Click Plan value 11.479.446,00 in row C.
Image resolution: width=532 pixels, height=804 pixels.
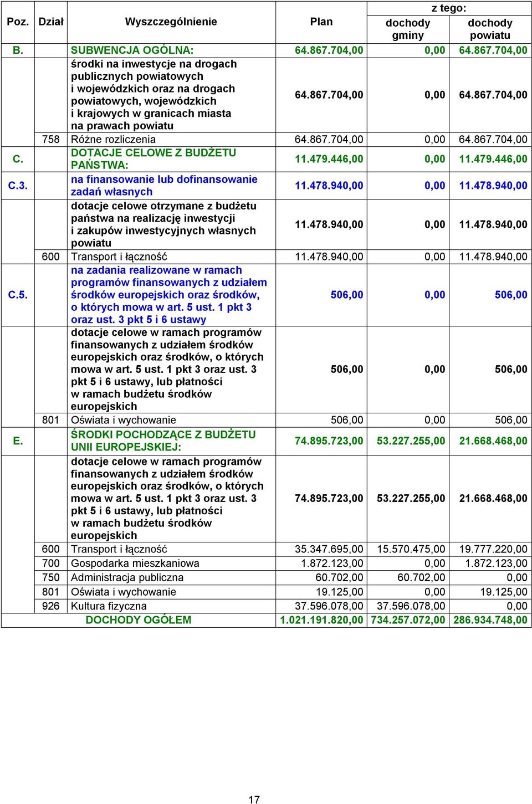click(x=329, y=160)
